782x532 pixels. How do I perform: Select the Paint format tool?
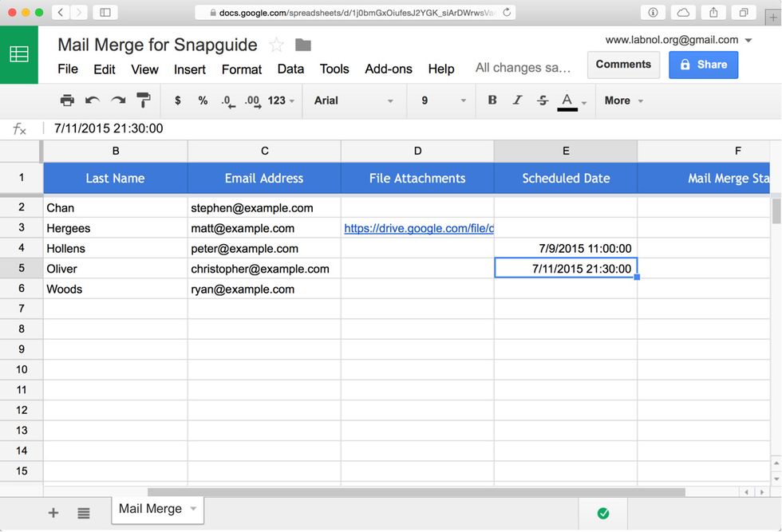tap(144, 100)
